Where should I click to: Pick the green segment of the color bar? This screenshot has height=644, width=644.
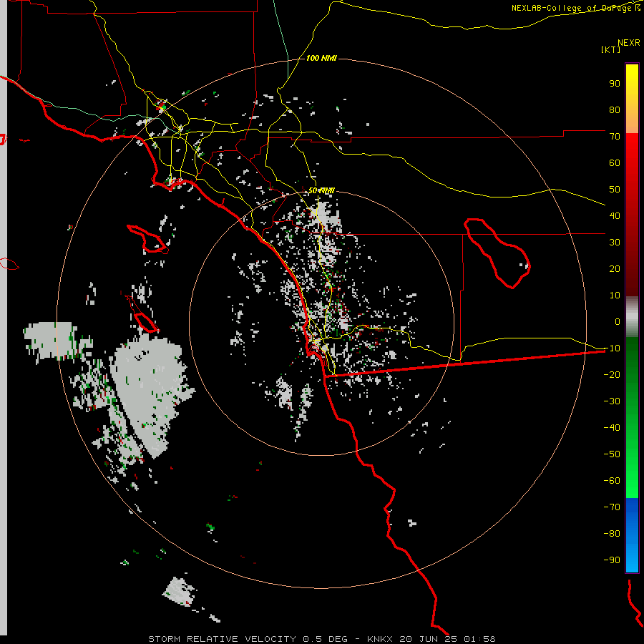[632, 418]
